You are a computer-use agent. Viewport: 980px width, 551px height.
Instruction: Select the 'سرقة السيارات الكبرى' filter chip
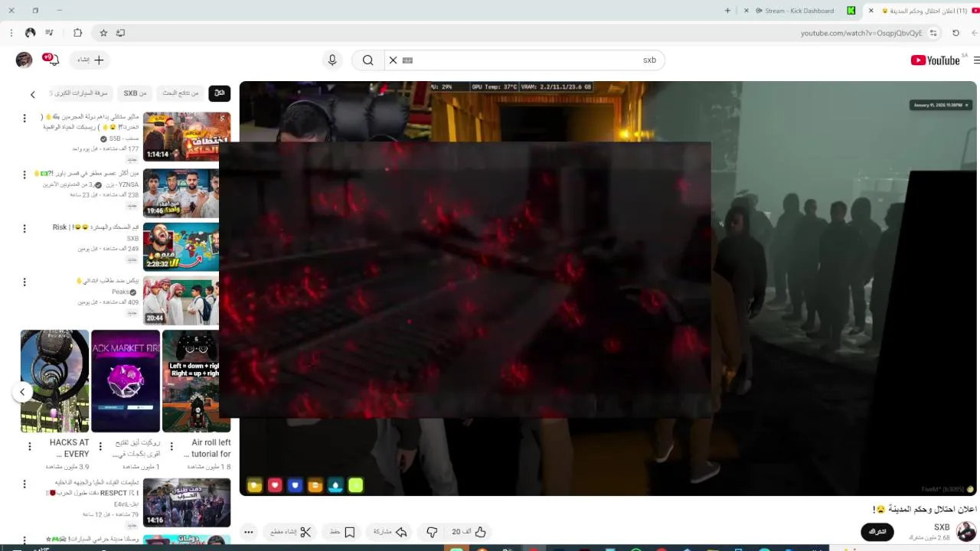80,93
